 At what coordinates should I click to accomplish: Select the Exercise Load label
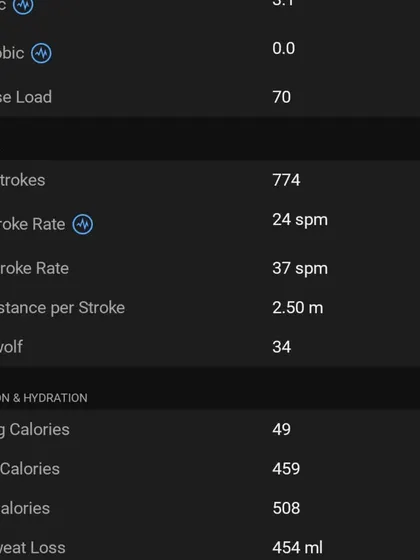pos(26,97)
